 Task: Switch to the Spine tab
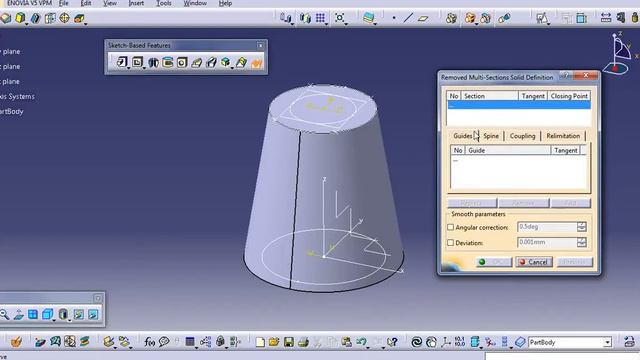click(491, 136)
